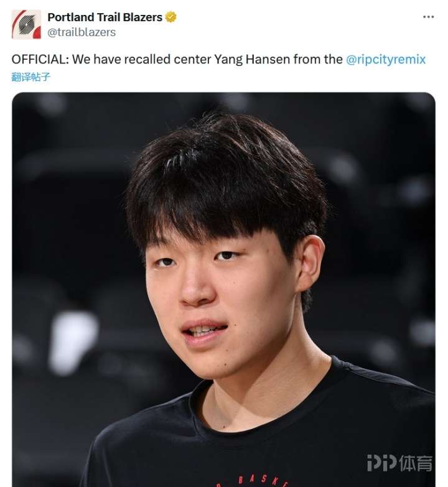
Task: Open the @ripcityremix mention link
Action: 386,59
